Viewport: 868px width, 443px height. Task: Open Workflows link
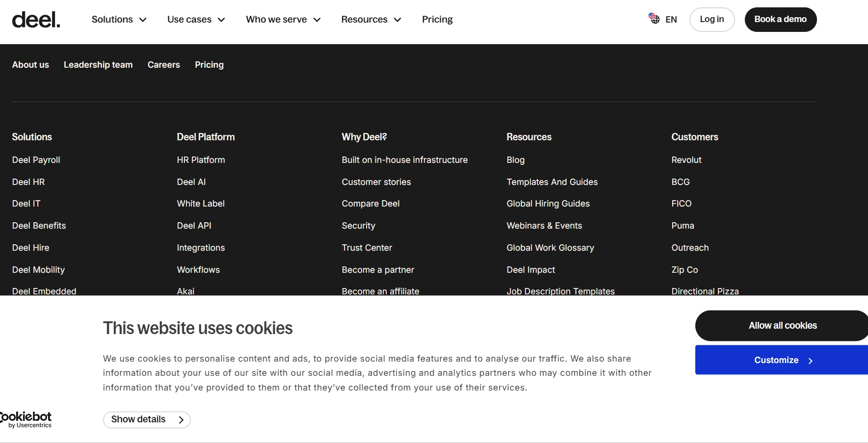click(x=198, y=270)
